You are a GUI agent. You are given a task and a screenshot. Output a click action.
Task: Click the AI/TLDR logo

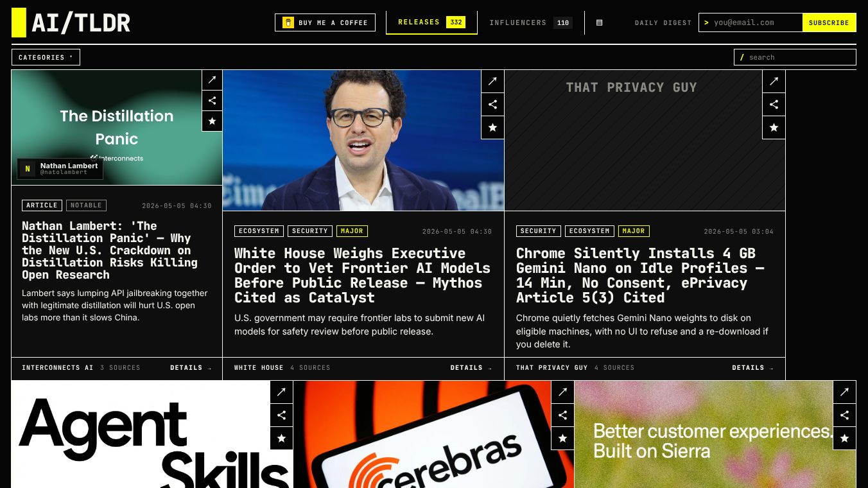point(71,22)
